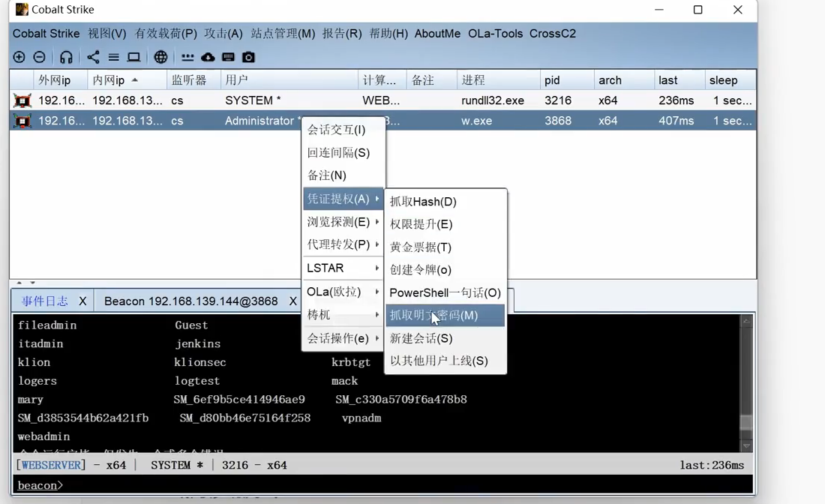Select 备注(N) in context menu
This screenshot has height=504, width=825.
pyautogui.click(x=343, y=175)
